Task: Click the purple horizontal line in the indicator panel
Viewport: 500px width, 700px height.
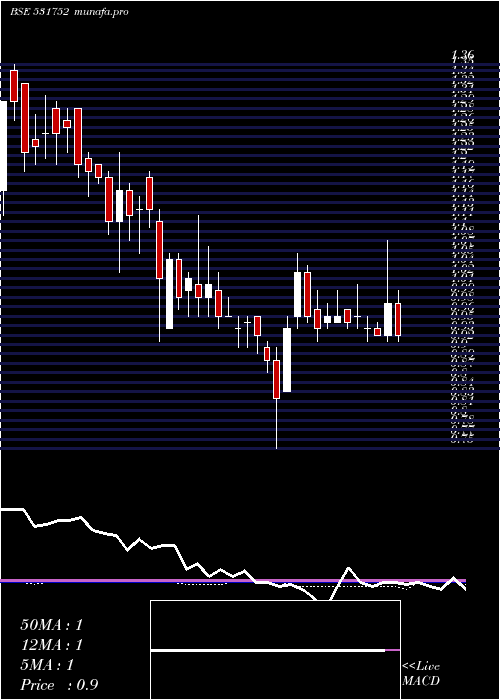Action: pos(232,581)
